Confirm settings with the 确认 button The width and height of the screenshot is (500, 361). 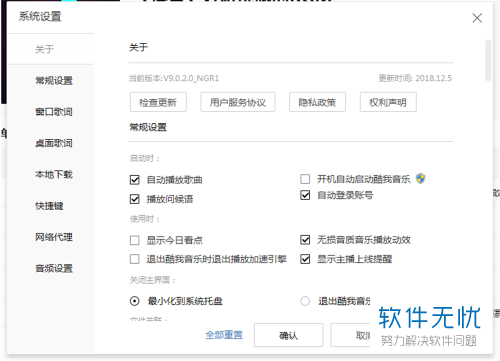tap(288, 335)
